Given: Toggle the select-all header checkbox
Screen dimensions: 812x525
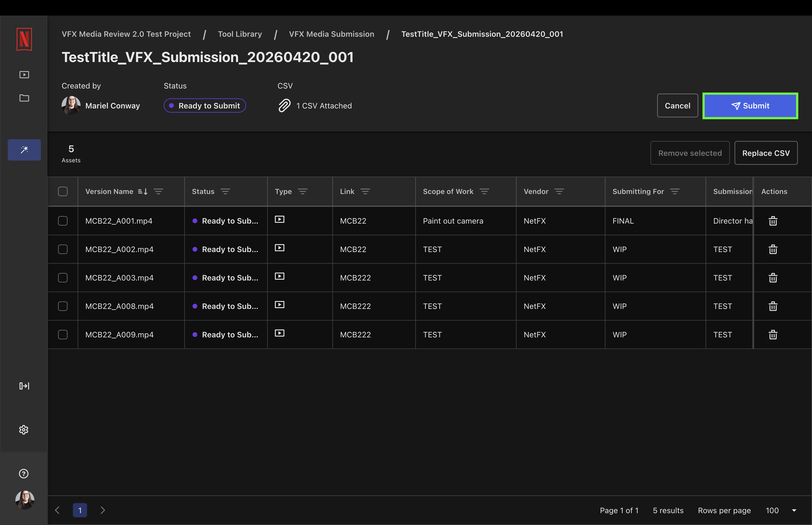Looking at the screenshot, I should 63,192.
